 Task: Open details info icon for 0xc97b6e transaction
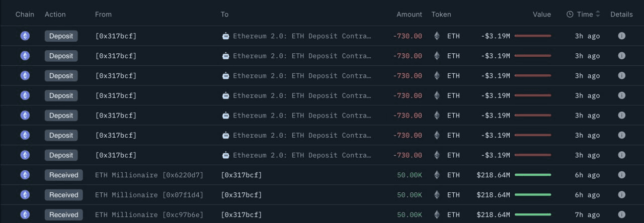tap(621, 214)
